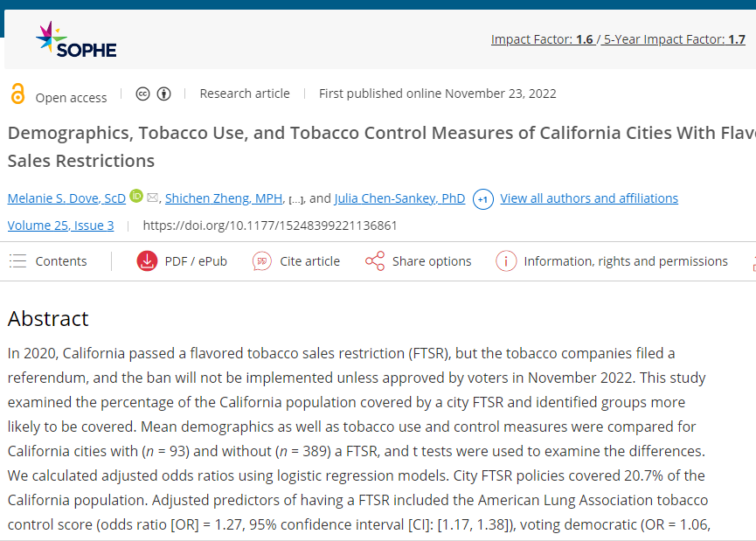Click the Share options icon
The height and width of the screenshot is (541, 756).
click(375, 261)
